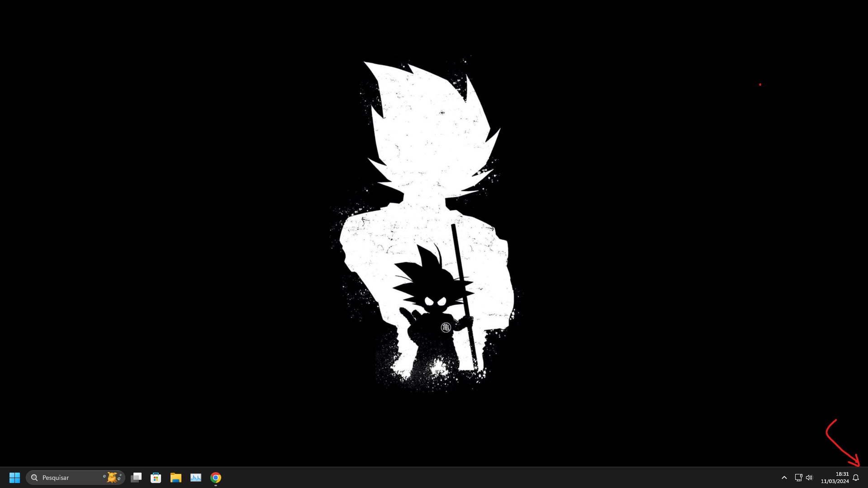Open the clock showing 18:31
The image size is (868, 488).
[842, 474]
